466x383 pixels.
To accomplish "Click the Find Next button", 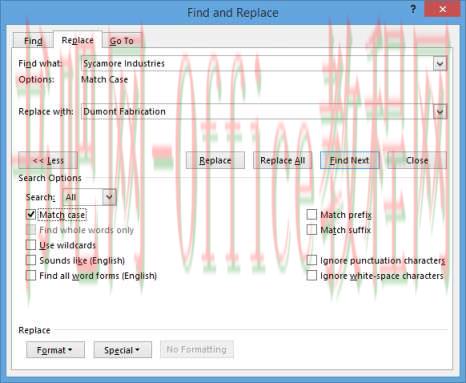I will 349,160.
